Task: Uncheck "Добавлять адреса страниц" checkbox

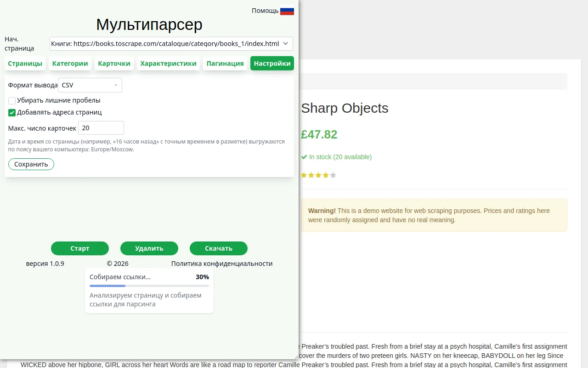Action: 12,112
